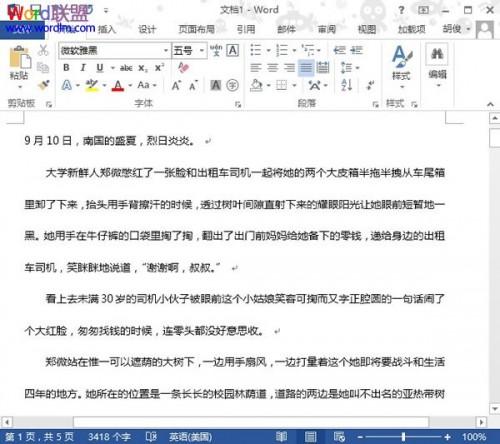Click Enclose Characters circled icon
The width and height of the screenshot is (500, 444).
pos(233,85)
